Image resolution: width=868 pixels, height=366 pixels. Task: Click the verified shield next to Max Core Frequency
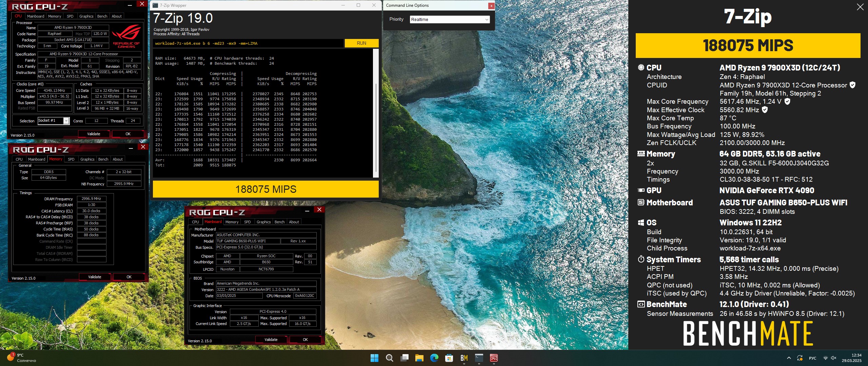click(x=787, y=101)
